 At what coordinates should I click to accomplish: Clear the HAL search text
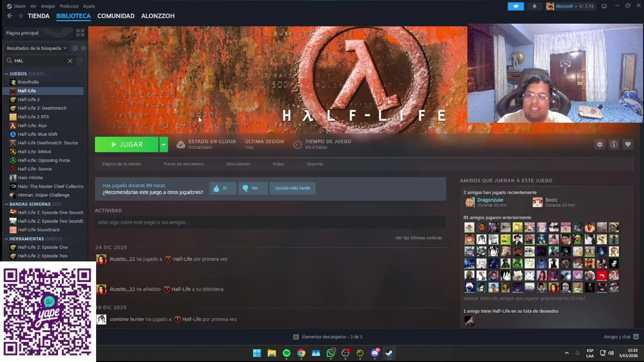pos(70,61)
